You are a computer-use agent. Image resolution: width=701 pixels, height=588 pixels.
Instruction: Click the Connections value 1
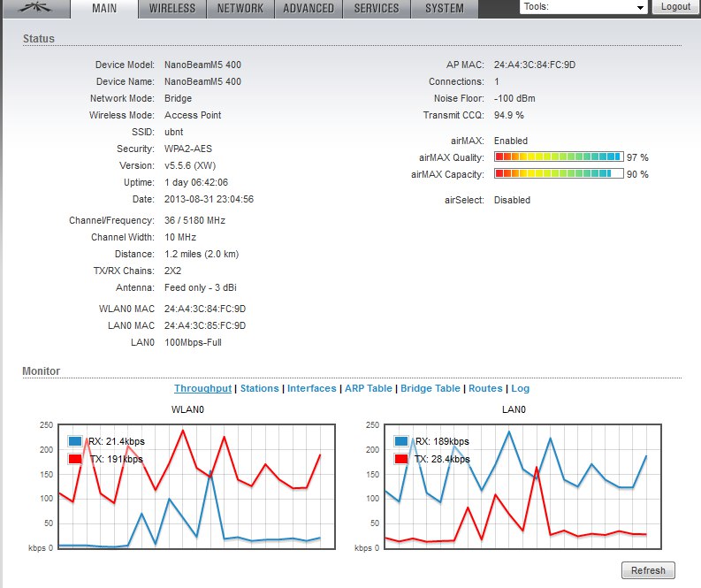[x=496, y=81]
